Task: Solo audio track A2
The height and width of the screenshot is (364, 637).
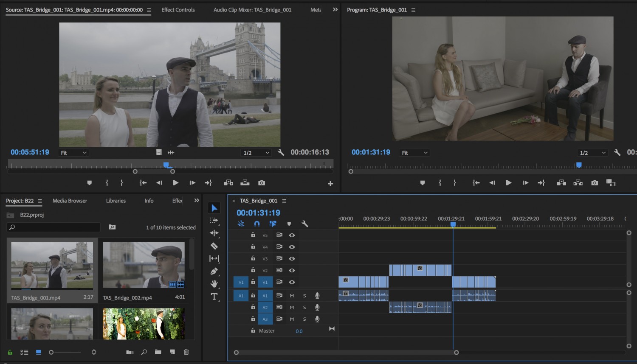Action: (304, 308)
